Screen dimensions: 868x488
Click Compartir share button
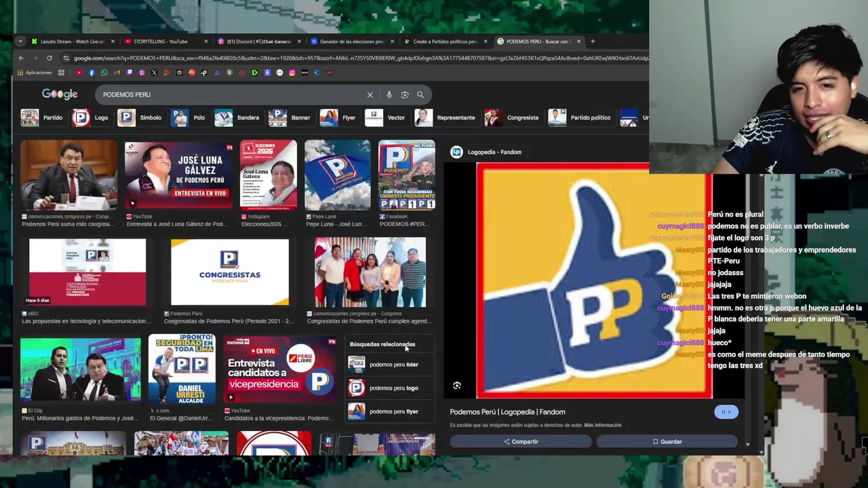(x=521, y=442)
